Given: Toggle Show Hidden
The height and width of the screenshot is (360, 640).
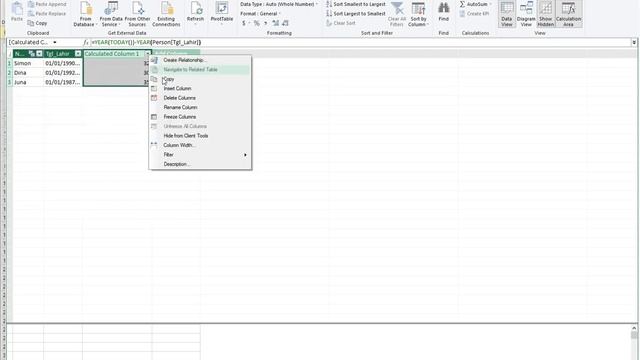Looking at the screenshot, I should click(x=546, y=14).
